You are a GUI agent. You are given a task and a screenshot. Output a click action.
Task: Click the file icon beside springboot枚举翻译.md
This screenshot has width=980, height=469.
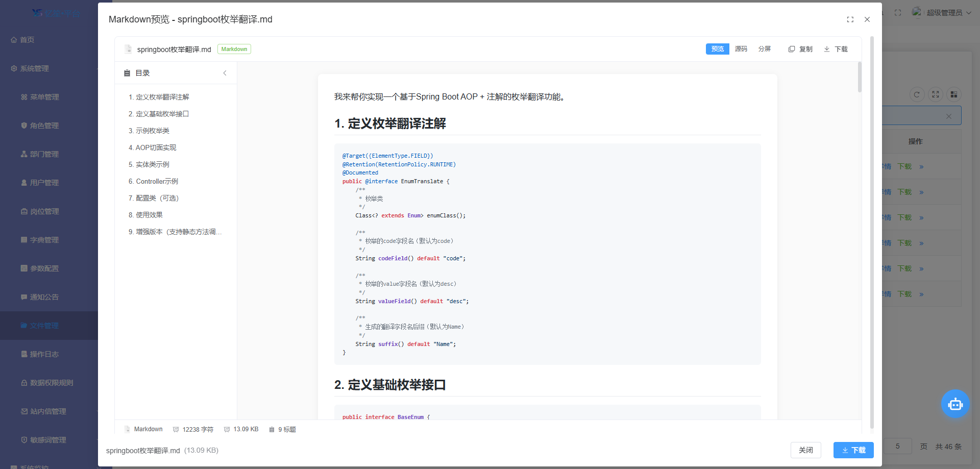coord(128,49)
